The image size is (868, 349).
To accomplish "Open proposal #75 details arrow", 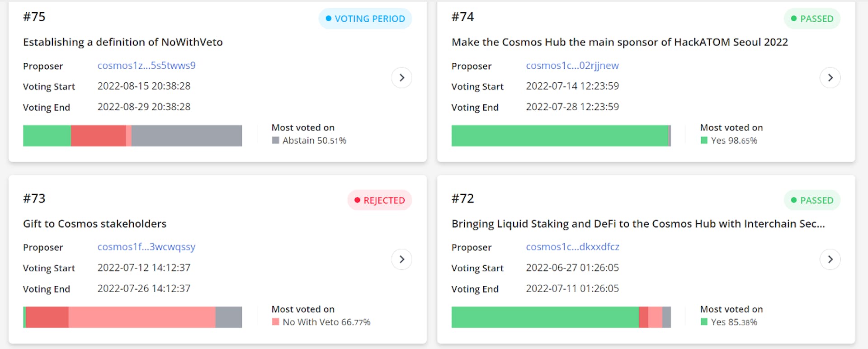I will [x=401, y=78].
